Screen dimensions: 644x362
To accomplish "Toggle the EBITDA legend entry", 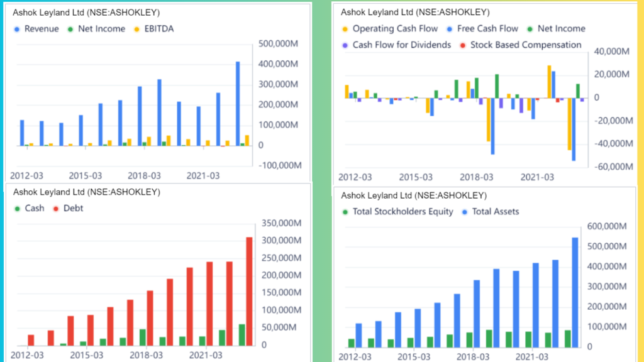I will [154, 29].
